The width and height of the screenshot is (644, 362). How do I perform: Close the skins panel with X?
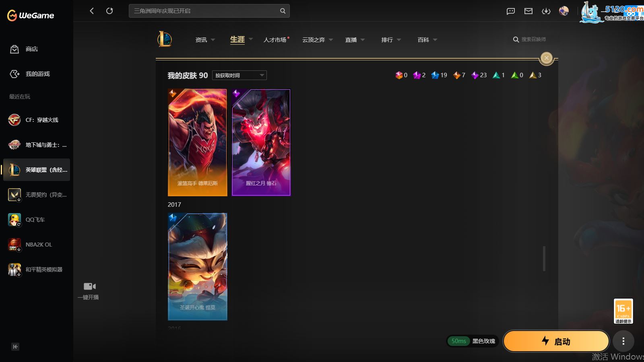point(546,58)
